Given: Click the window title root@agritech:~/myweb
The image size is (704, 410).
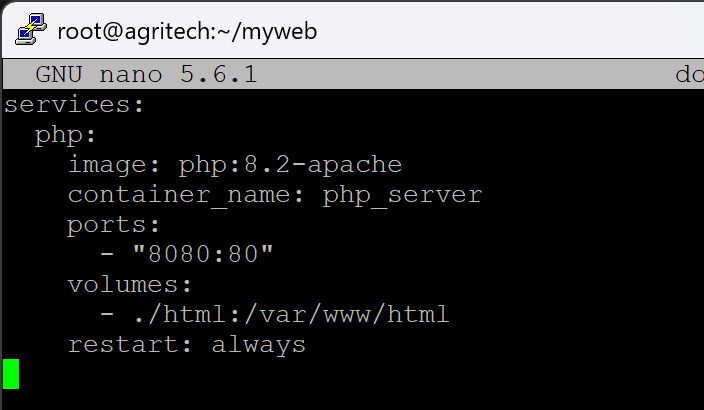Looking at the screenshot, I should click(189, 29).
